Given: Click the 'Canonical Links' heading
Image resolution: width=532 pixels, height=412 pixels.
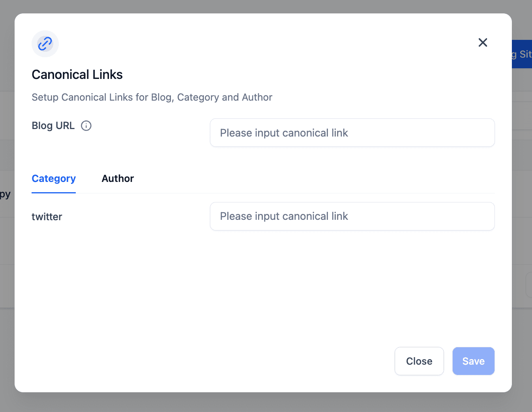Looking at the screenshot, I should (x=77, y=75).
